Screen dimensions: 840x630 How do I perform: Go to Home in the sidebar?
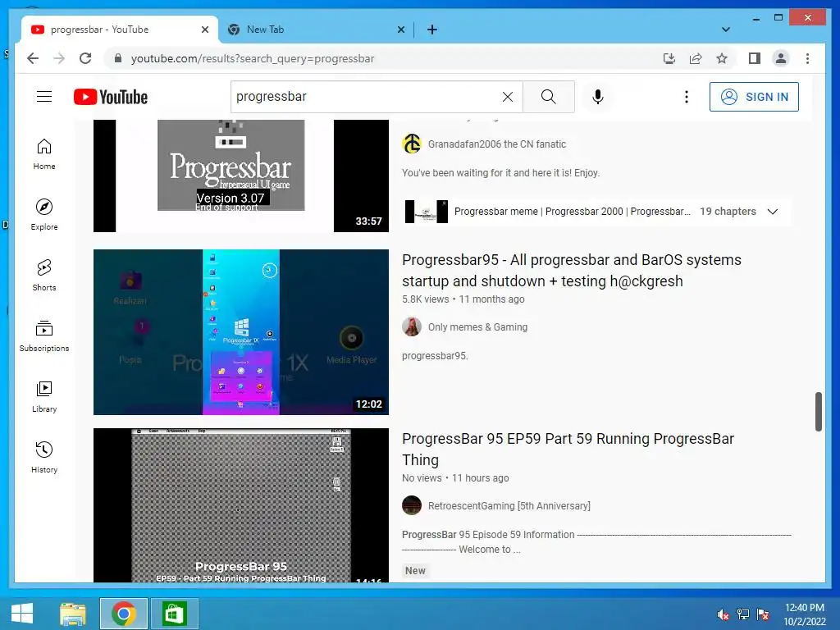44,154
